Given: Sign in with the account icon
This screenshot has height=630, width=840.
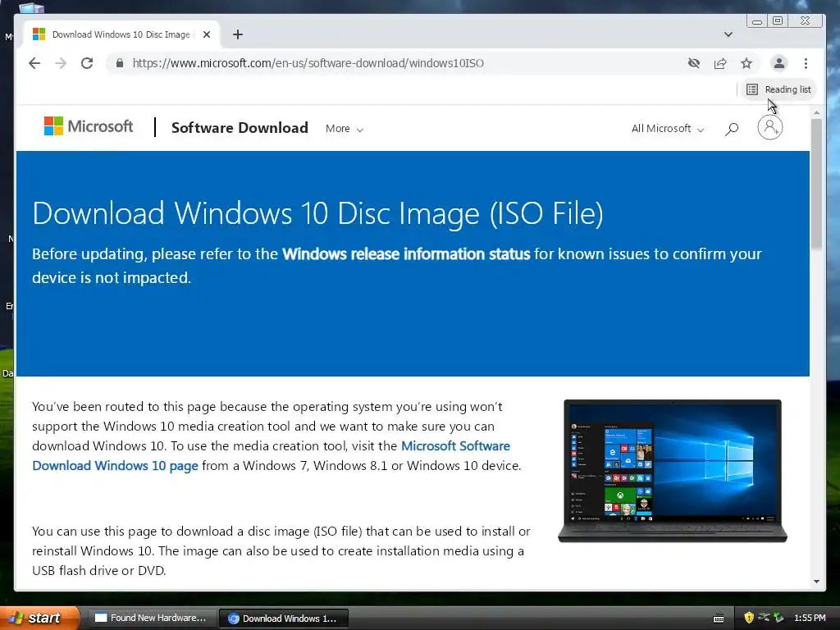Looking at the screenshot, I should point(769,127).
